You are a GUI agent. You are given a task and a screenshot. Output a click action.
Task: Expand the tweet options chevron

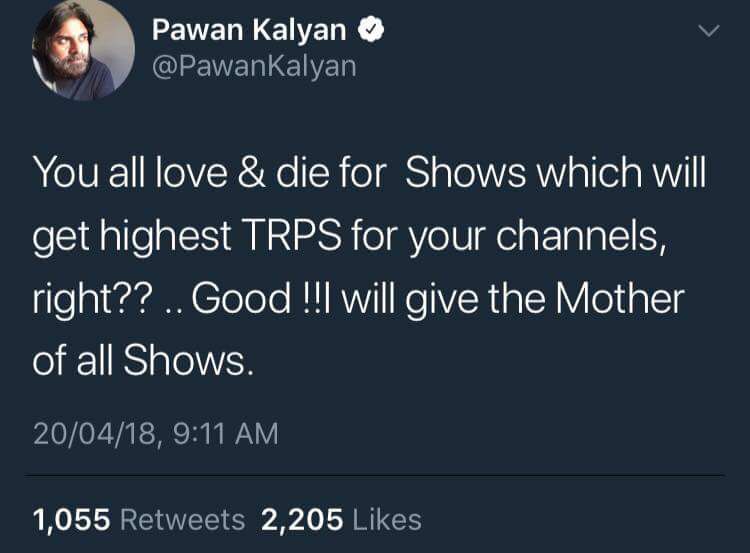coord(707,32)
